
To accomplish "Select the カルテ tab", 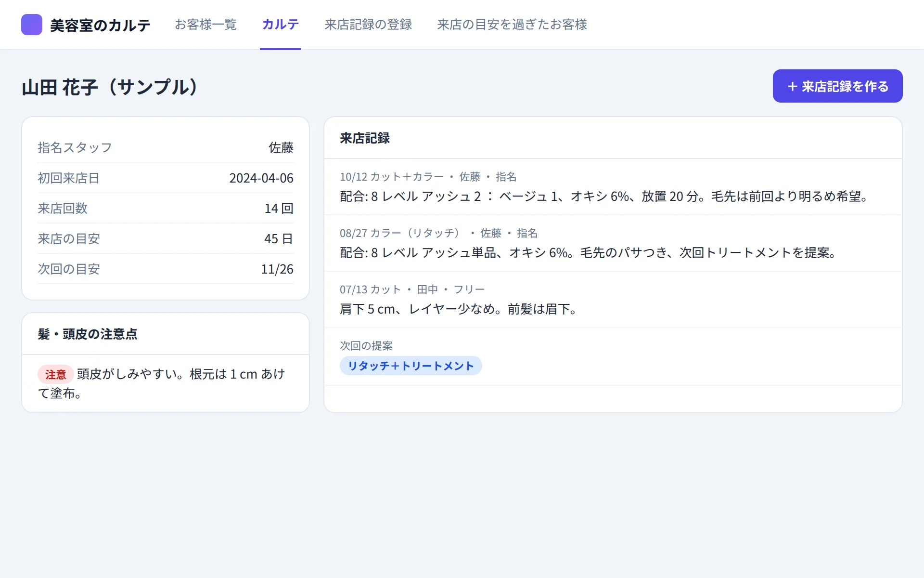I will pos(281,25).
